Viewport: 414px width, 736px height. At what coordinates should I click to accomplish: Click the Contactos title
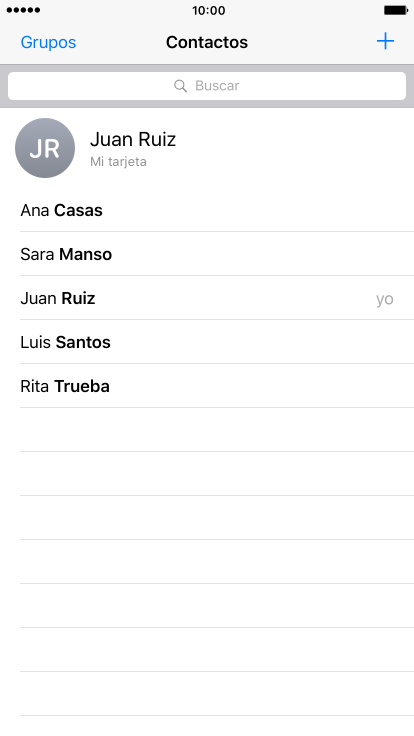207,42
